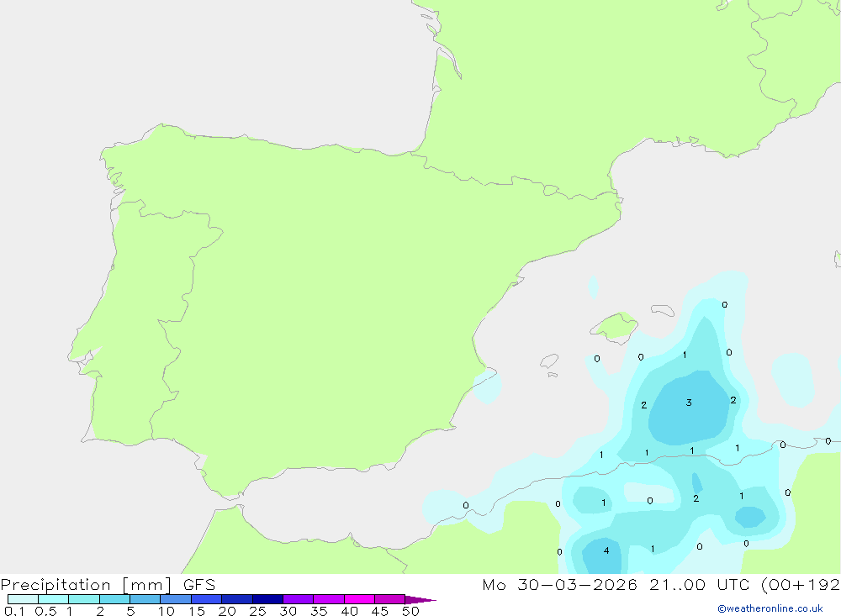Click the '20' legend scale label

227,611
